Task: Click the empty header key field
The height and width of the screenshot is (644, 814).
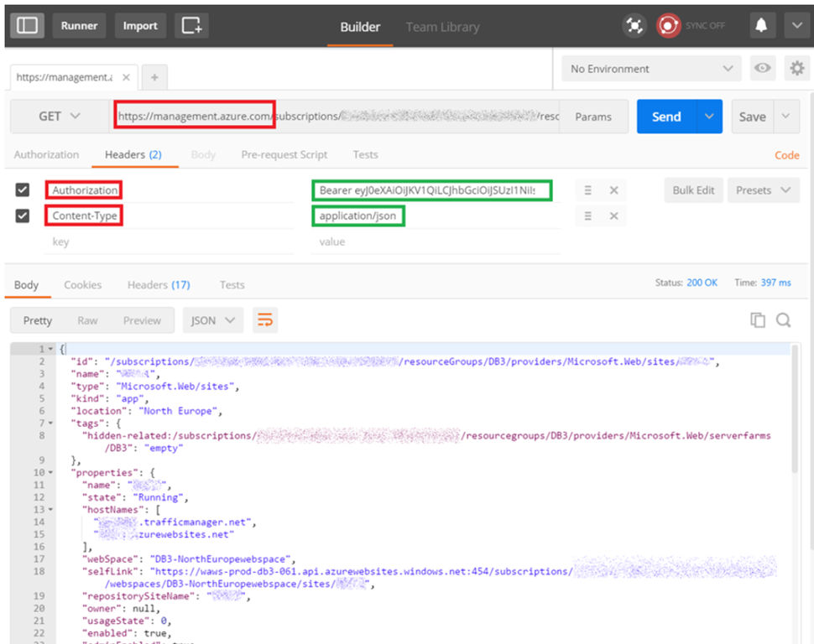Action: point(170,241)
